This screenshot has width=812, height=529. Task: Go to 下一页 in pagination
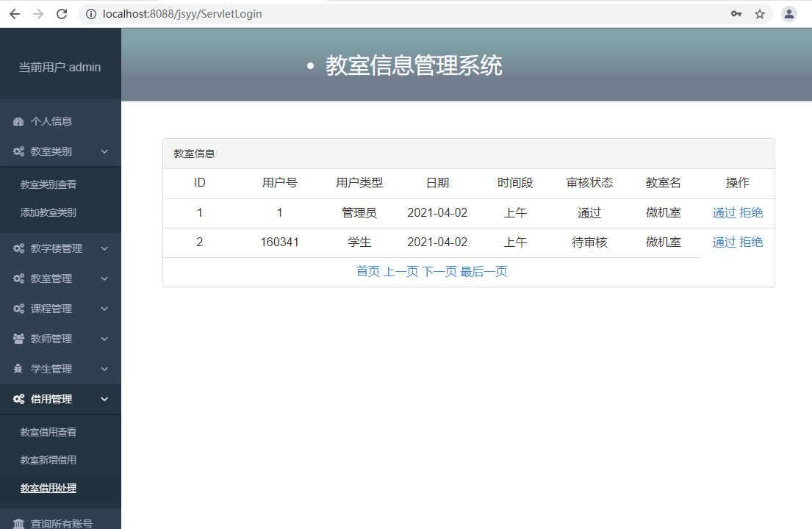coord(439,271)
